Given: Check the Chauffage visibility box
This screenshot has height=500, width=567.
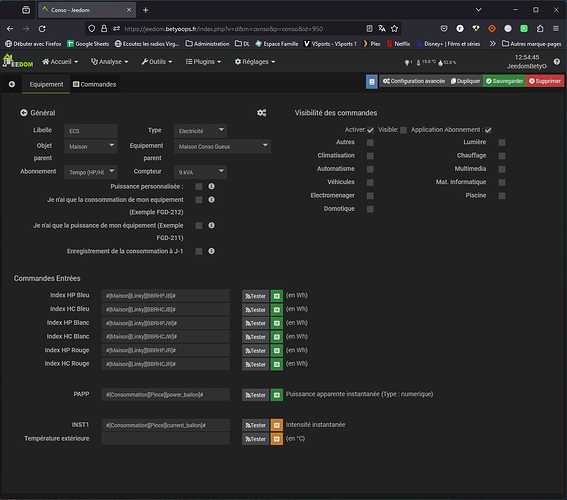Looking at the screenshot, I should 502,156.
